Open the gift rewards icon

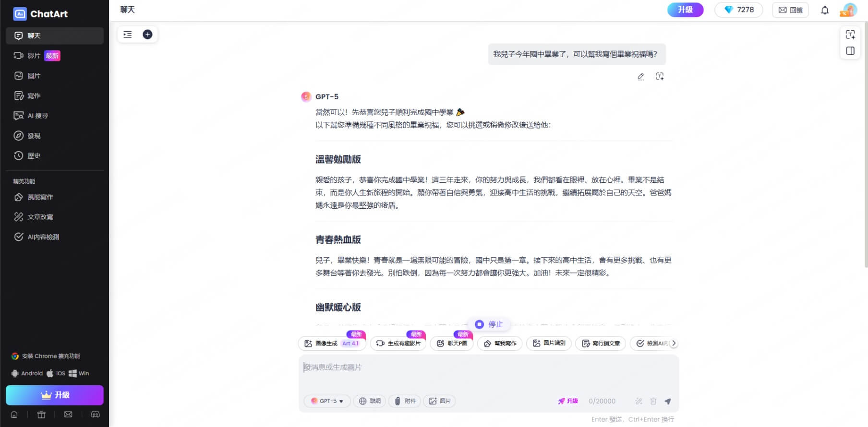tap(41, 415)
